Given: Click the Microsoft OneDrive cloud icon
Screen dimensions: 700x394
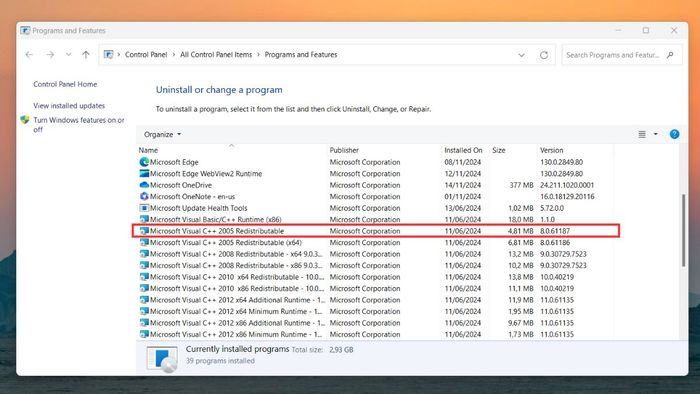Looking at the screenshot, I should coord(144,185).
